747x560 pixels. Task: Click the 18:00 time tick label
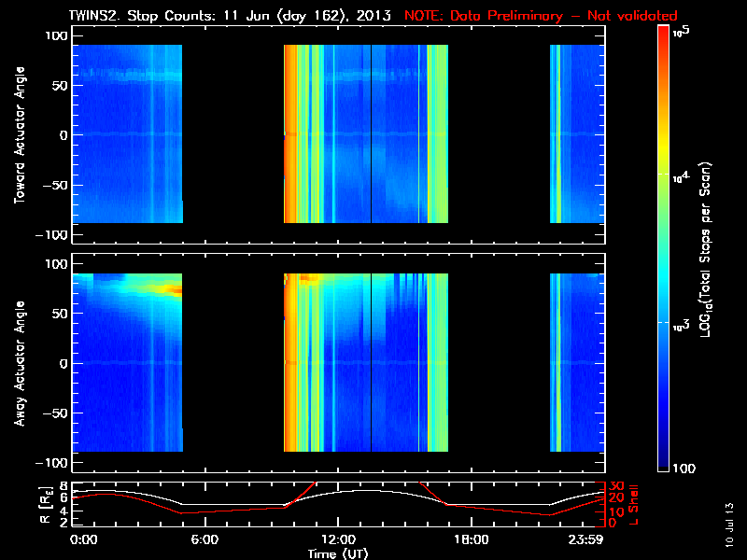pos(470,539)
